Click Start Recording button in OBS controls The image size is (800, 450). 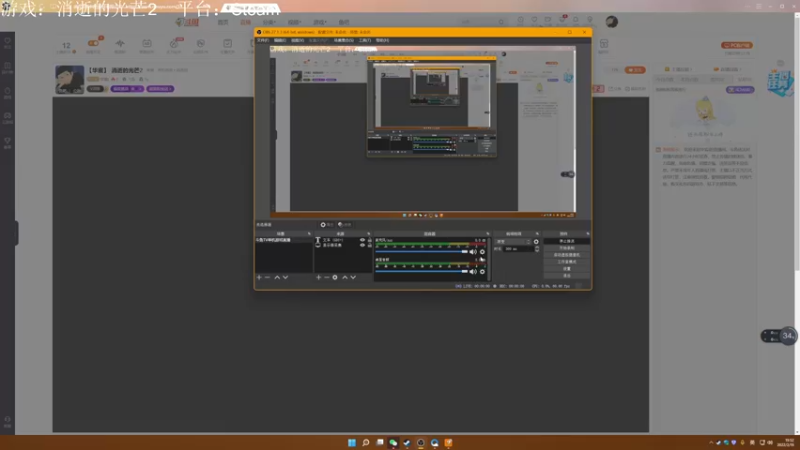coord(567,248)
